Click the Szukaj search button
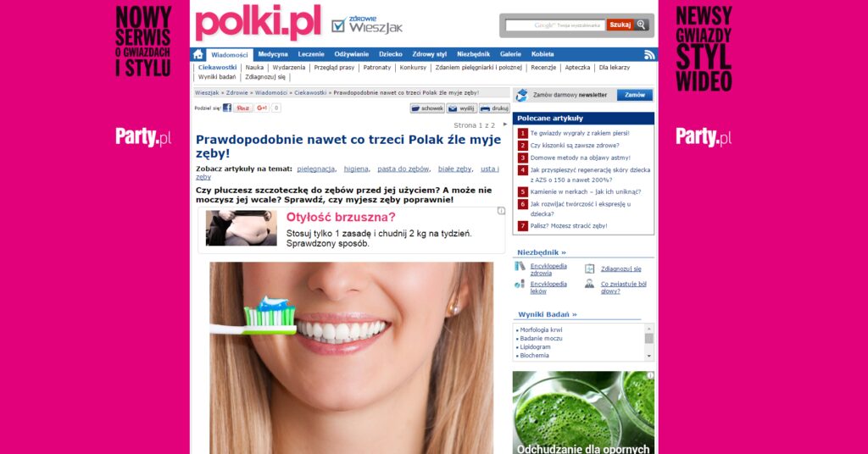This screenshot has height=454, width=868. pos(620,25)
